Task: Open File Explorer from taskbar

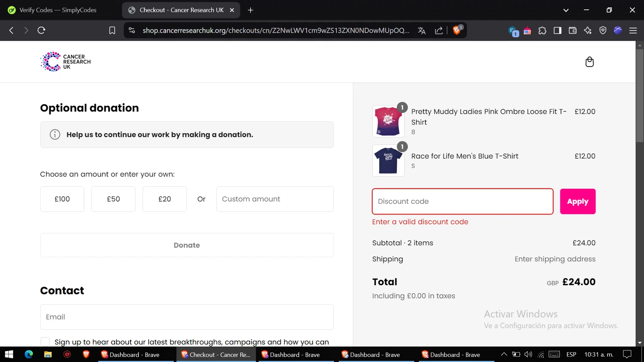Action: pyautogui.click(x=48, y=355)
